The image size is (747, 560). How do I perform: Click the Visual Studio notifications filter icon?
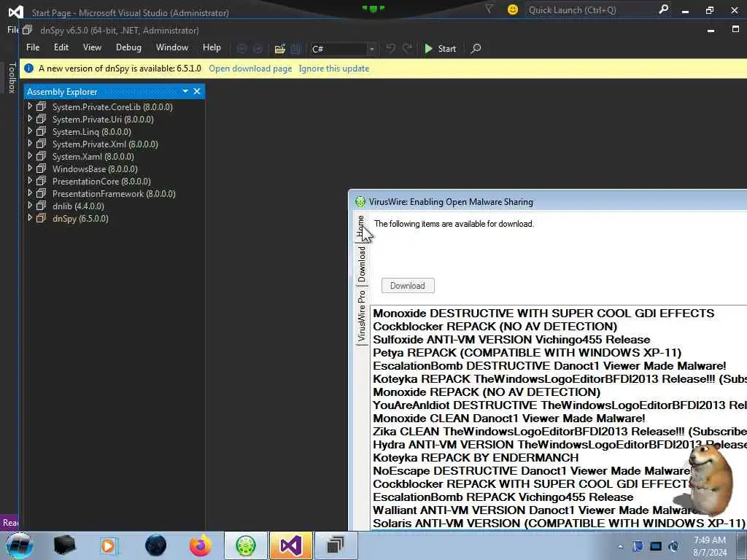489,9
